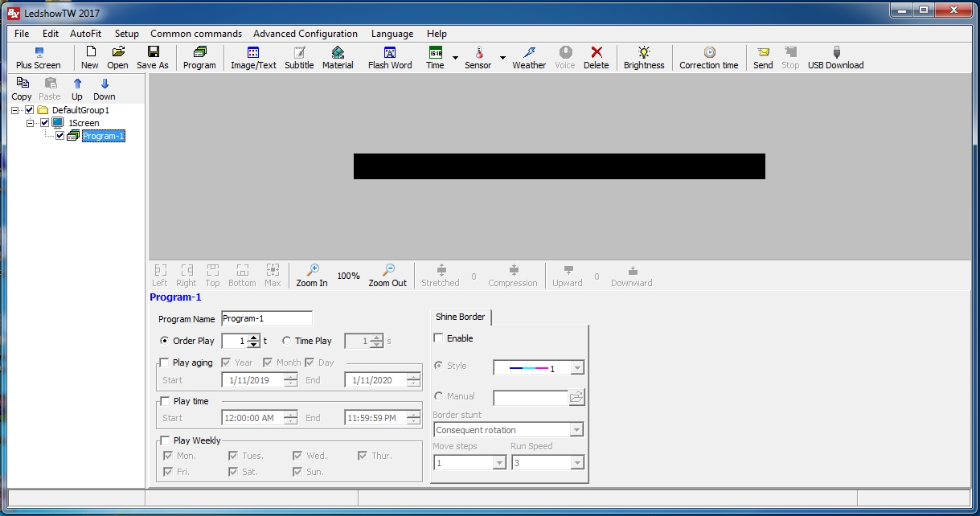Click the Plus Screen toolbar icon
980x516 pixels.
(38, 58)
